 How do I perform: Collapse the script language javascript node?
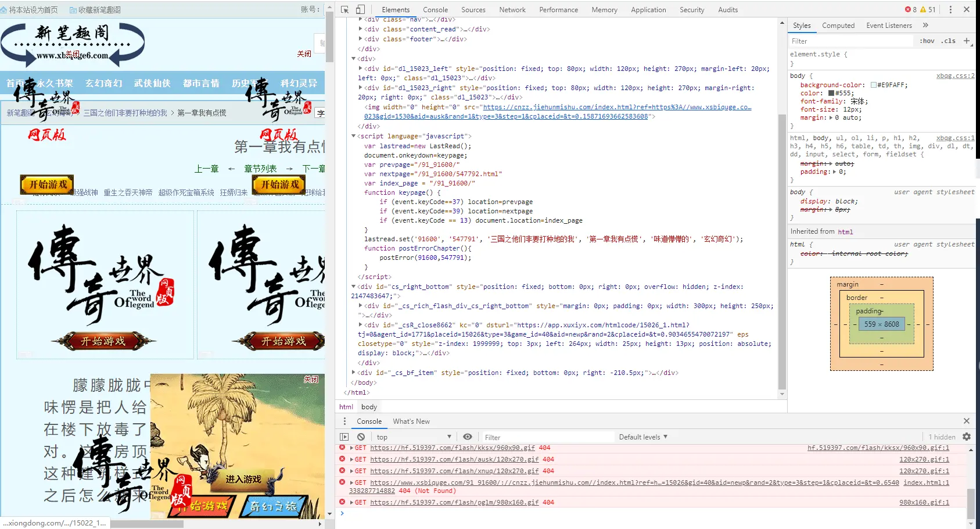[354, 136]
